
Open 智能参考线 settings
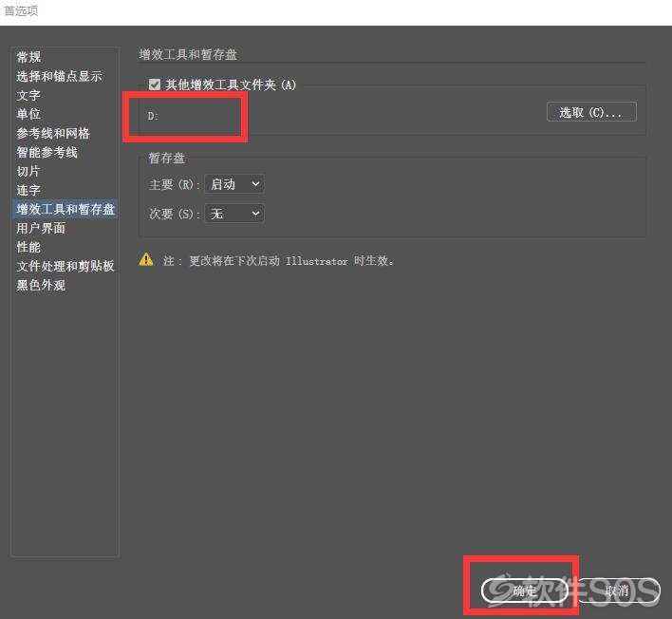point(47,152)
